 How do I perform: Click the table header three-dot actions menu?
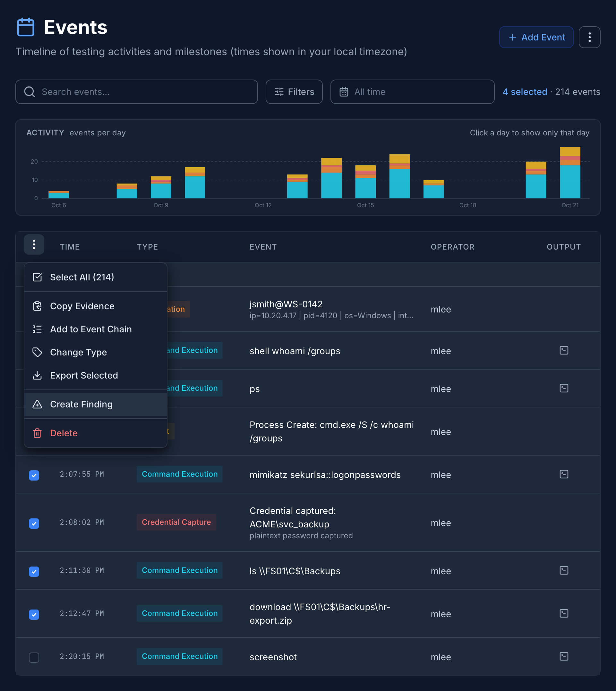pyautogui.click(x=34, y=244)
